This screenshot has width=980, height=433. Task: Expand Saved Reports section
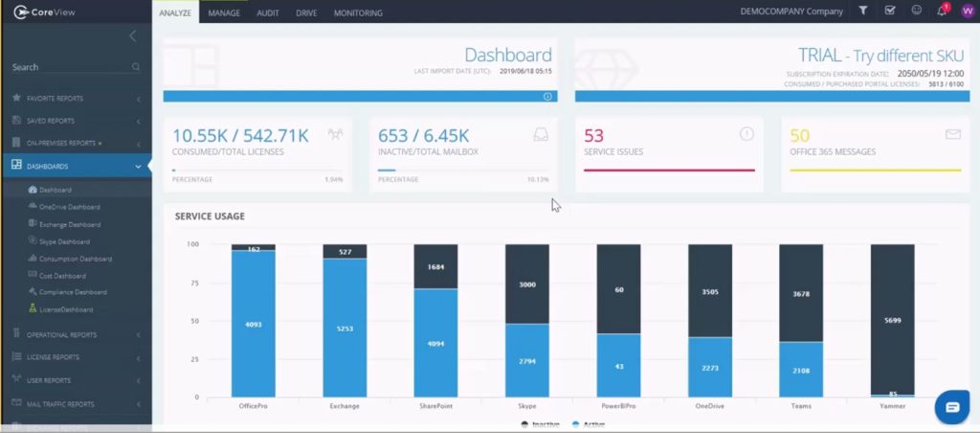pos(139,122)
